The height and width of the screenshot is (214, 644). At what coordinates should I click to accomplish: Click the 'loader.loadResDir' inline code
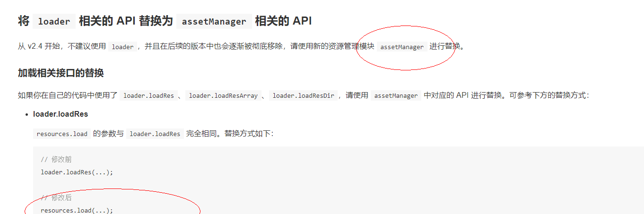pyautogui.click(x=304, y=95)
